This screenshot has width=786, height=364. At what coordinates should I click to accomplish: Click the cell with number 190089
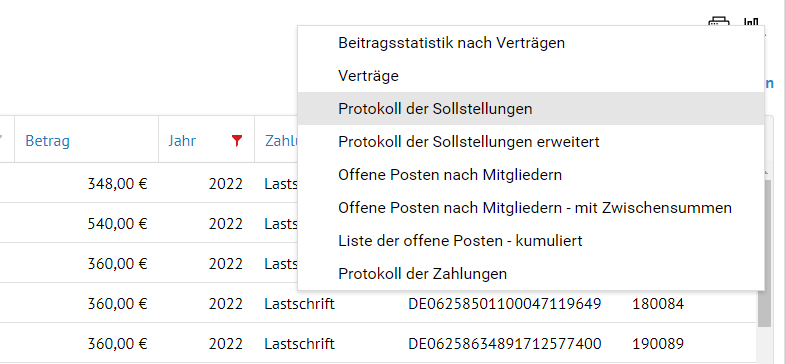pyautogui.click(x=658, y=344)
